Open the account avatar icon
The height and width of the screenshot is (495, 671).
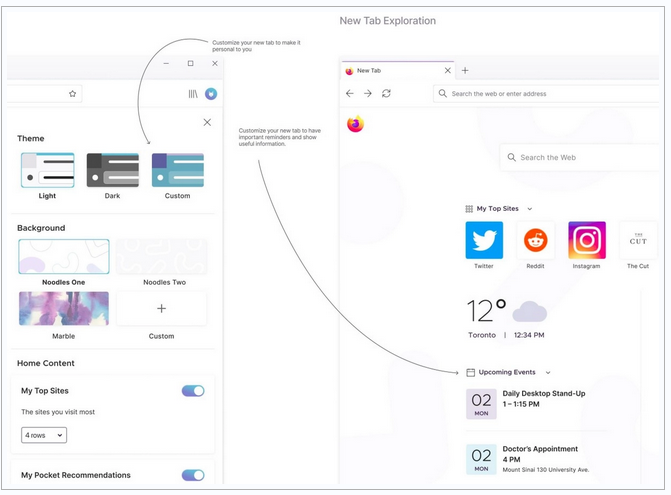click(x=211, y=94)
